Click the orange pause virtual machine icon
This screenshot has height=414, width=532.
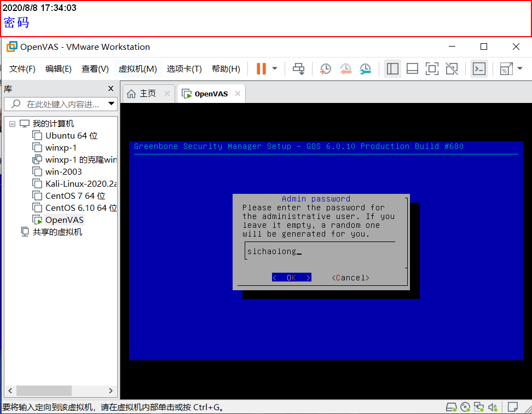click(x=261, y=68)
